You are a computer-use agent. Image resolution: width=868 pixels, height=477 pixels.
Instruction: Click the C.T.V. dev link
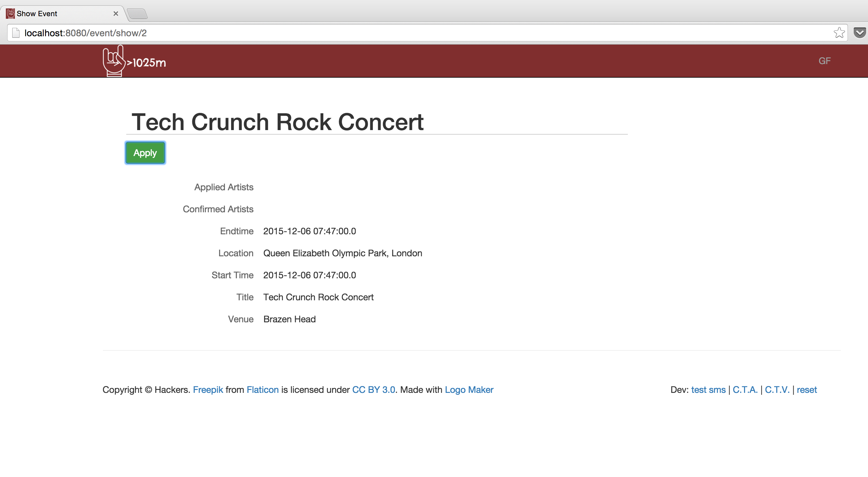tap(777, 390)
